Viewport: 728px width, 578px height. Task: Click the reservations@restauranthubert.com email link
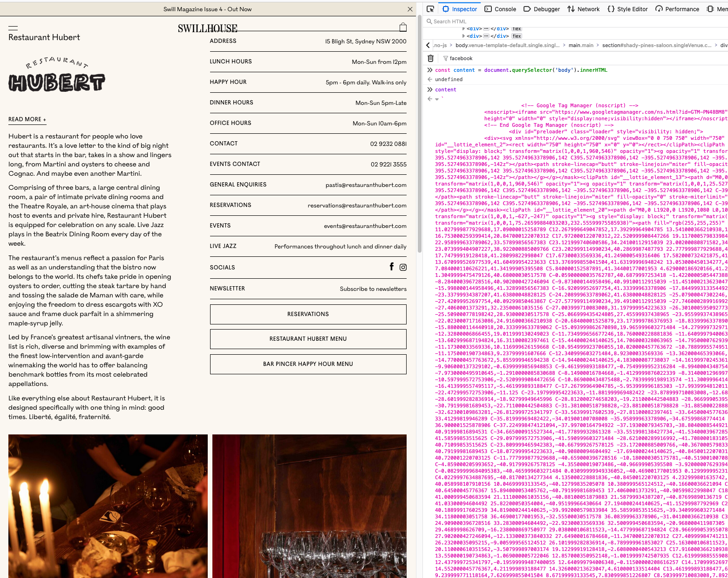[x=357, y=206]
